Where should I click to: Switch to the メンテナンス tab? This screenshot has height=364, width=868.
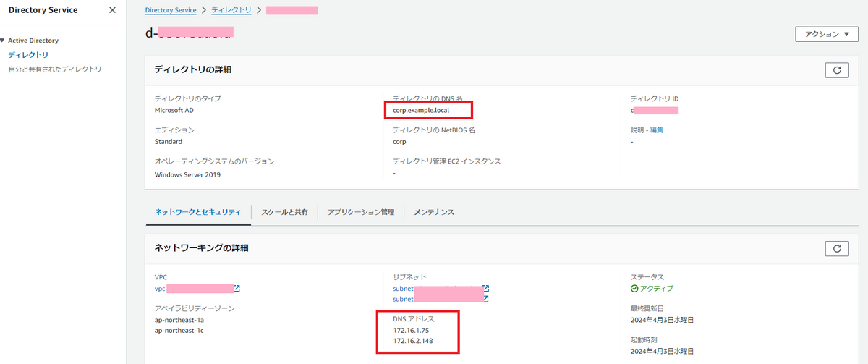[434, 212]
